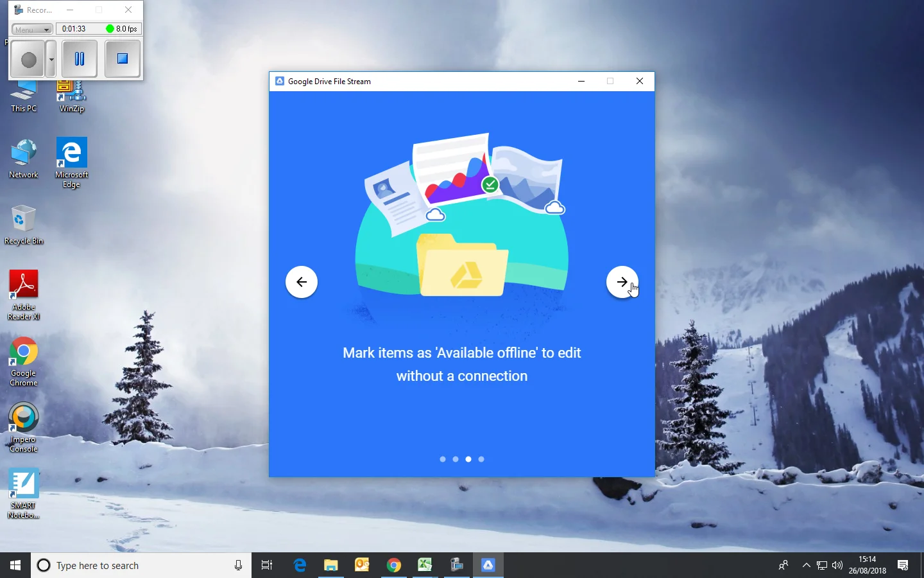Open File Explorer from the taskbar
Viewport: 924px width, 578px height.
[330, 565]
